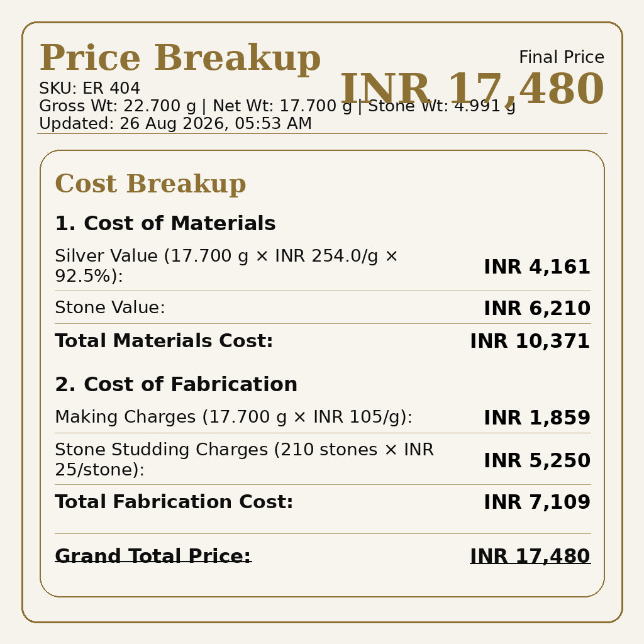
Task: Click the Total Fabrication Cost label
Action: 174,502
